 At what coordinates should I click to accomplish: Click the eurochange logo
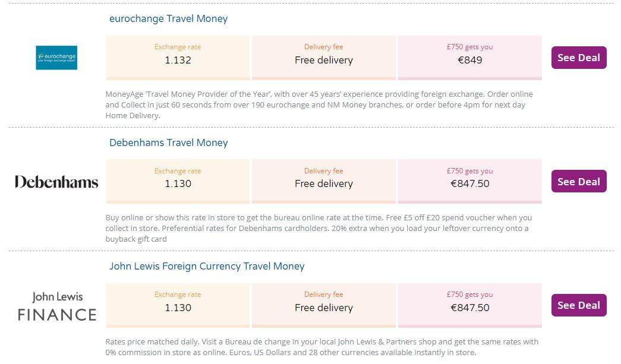tap(56, 58)
